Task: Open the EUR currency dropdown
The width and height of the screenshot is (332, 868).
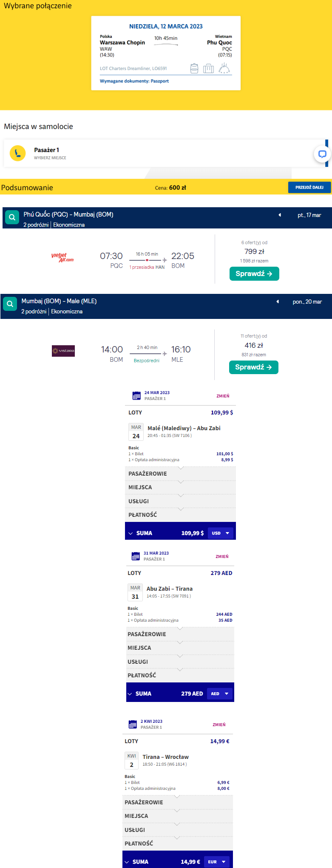Action: point(217,862)
